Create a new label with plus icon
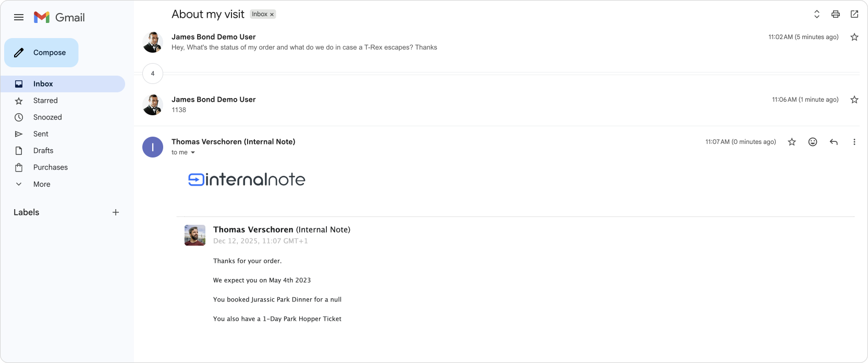The height and width of the screenshot is (363, 868). tap(116, 212)
